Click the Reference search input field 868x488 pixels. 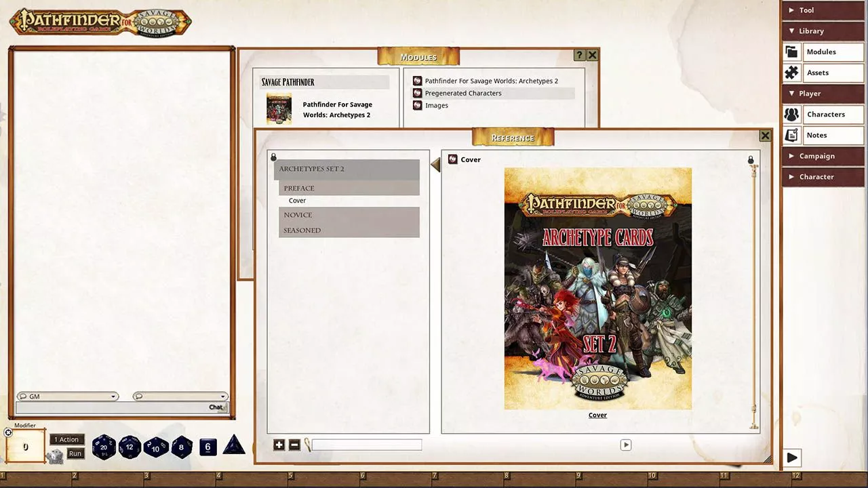(367, 445)
